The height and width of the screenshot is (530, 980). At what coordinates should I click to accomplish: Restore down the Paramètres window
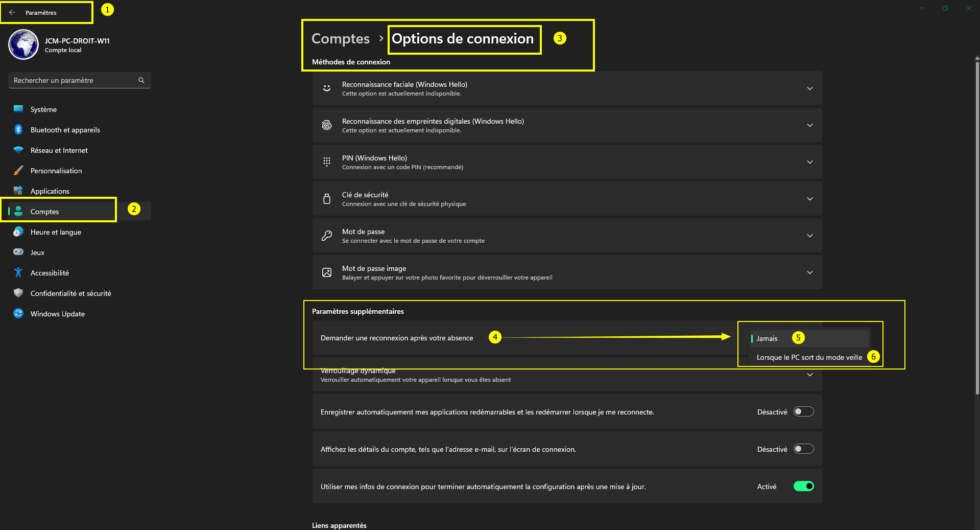coord(945,8)
